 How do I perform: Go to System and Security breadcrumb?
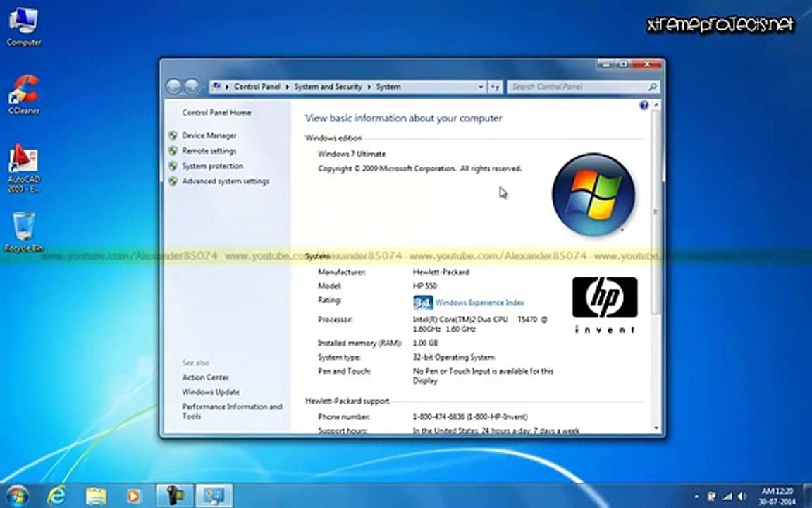click(x=328, y=87)
